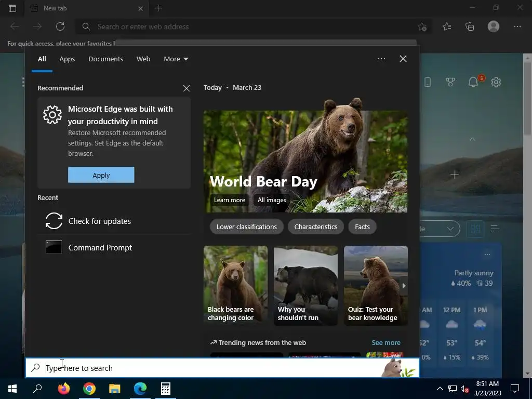
Task: Click the New tab page notifications bell
Action: (474, 82)
